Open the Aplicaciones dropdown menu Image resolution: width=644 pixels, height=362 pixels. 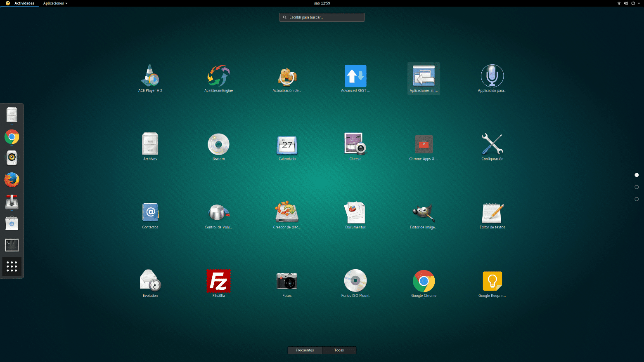[54, 3]
